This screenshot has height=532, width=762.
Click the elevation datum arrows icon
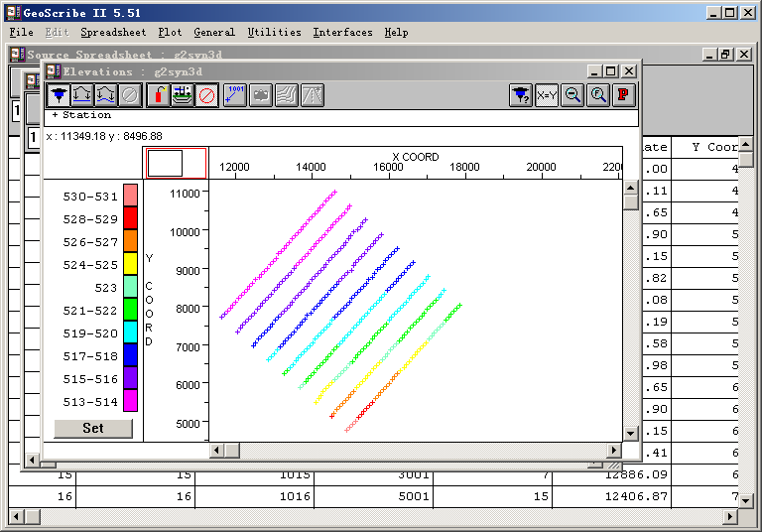pyautogui.click(x=82, y=95)
